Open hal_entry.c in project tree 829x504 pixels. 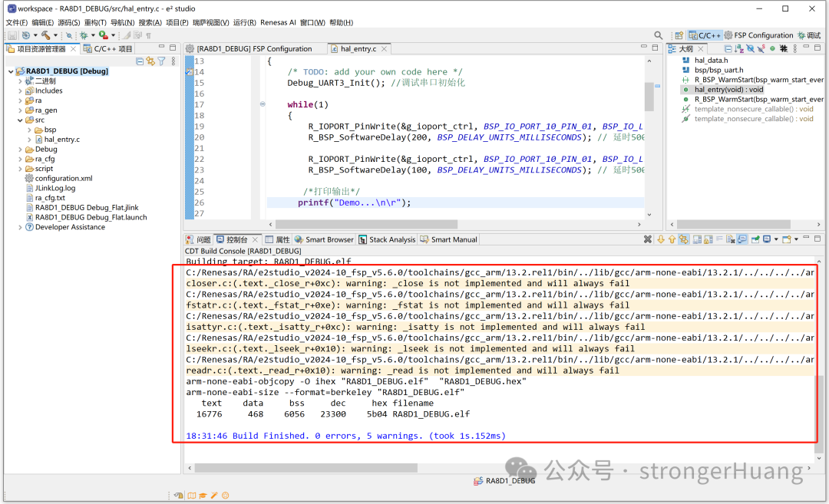[x=61, y=140]
